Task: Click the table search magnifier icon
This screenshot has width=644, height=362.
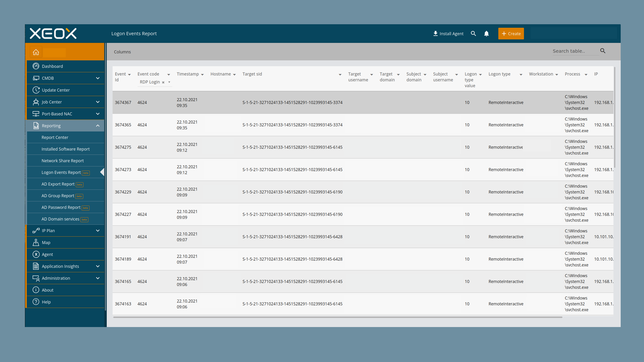Action: [603, 51]
